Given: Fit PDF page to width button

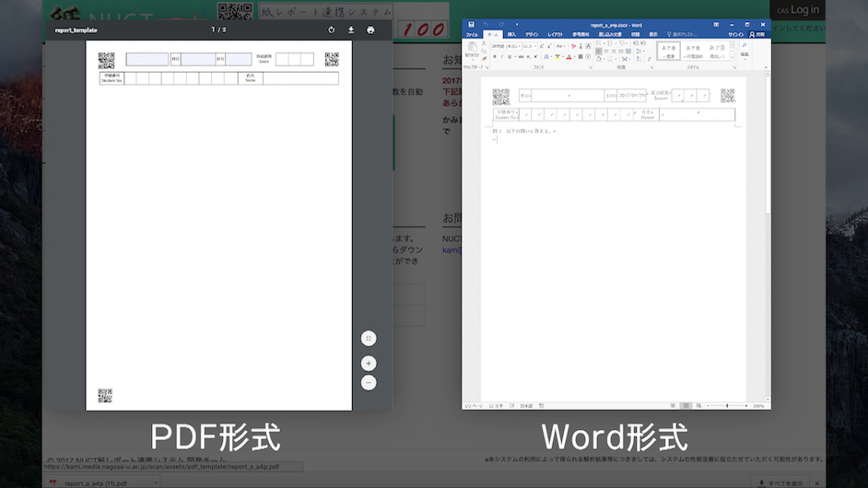Looking at the screenshot, I should point(369,338).
